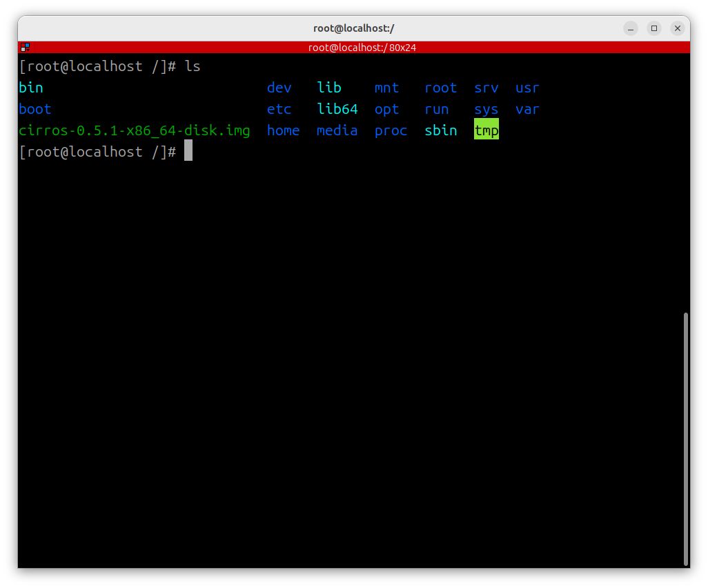Click the 'opt' directory name
708x588 pixels.
click(386, 109)
